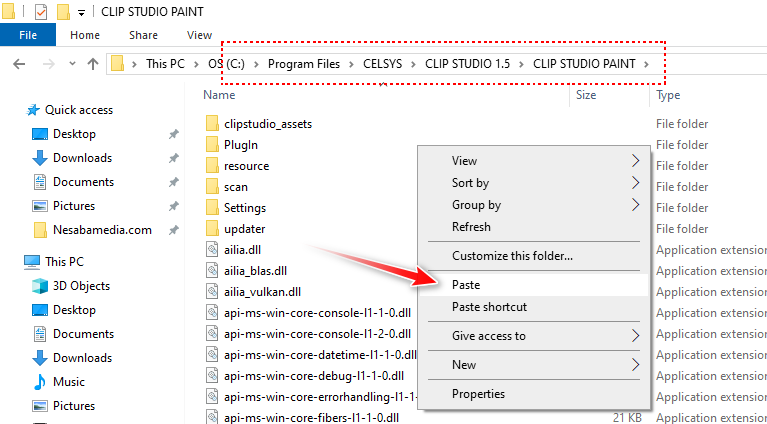Choose Paste from the context menu
This screenshot has width=767, height=424.
click(x=466, y=285)
